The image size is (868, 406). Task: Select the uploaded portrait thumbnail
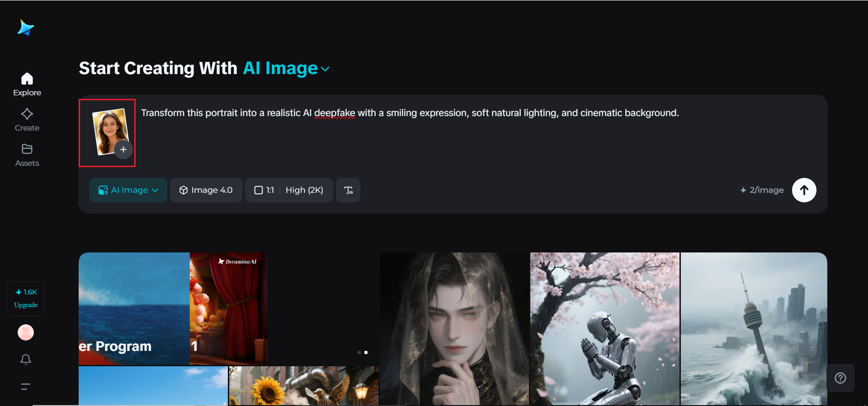click(110, 131)
